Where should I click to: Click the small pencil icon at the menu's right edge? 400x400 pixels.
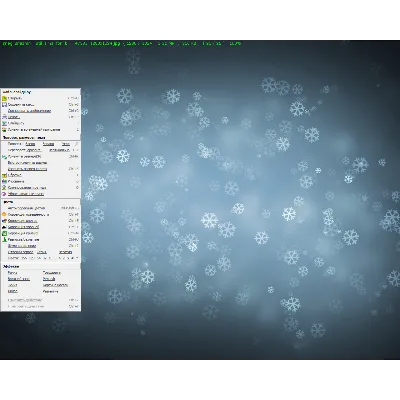click(x=76, y=144)
